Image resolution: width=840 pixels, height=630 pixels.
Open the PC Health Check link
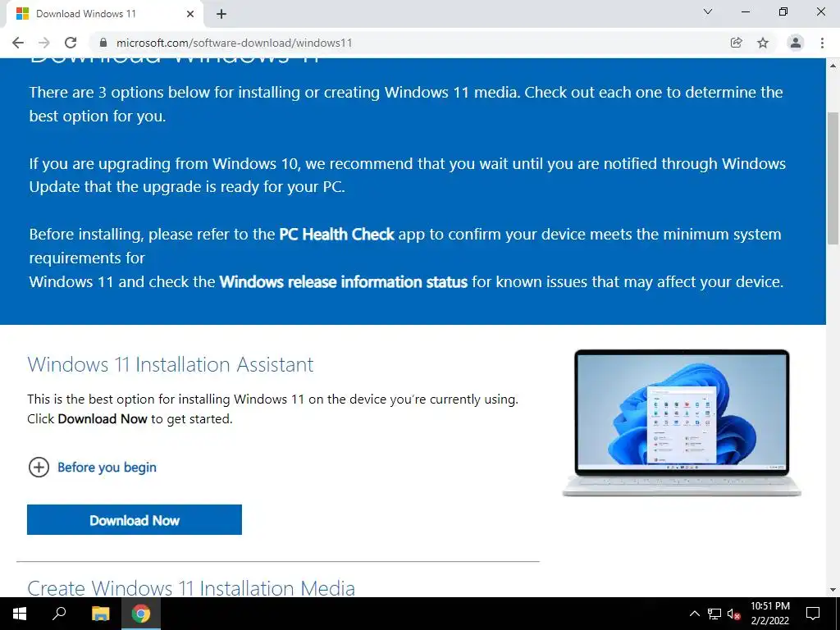(x=336, y=234)
